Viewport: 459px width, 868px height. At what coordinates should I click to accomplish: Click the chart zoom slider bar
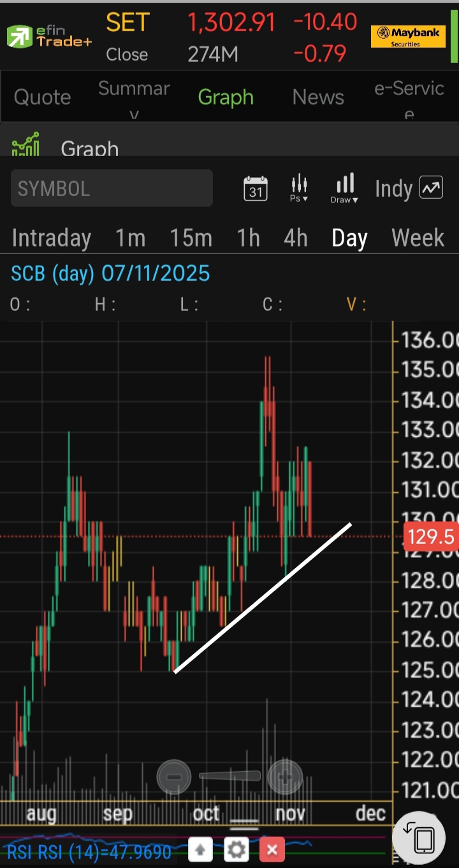point(229,776)
